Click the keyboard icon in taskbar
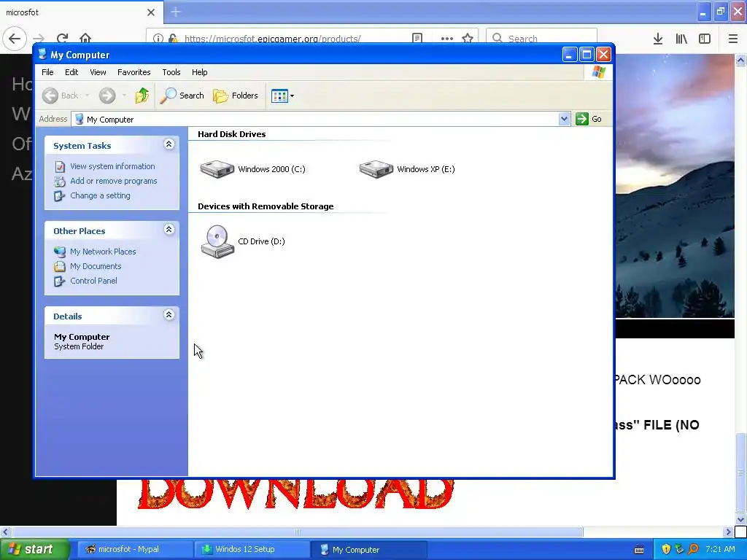Viewport: 747px width, 560px height. click(639, 550)
